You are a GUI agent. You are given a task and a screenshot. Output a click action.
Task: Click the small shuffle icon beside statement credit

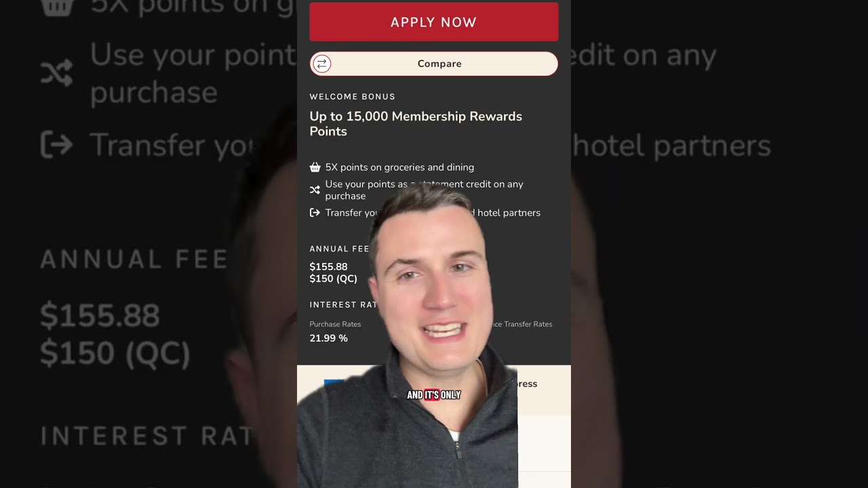click(315, 190)
